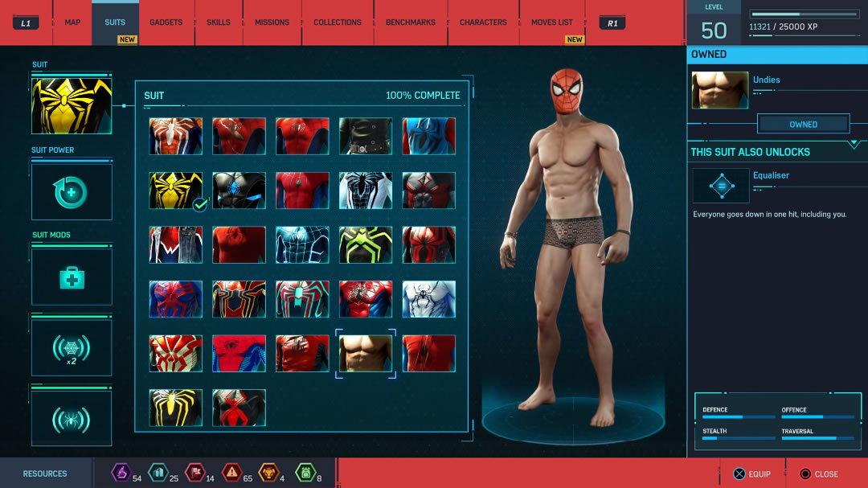This screenshot has height=488, width=868.
Task: Open the Suit Power healing slot
Action: click(x=72, y=192)
